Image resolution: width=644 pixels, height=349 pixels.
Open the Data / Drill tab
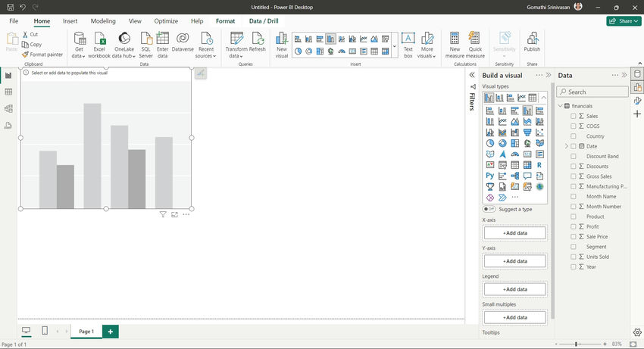[x=264, y=21]
